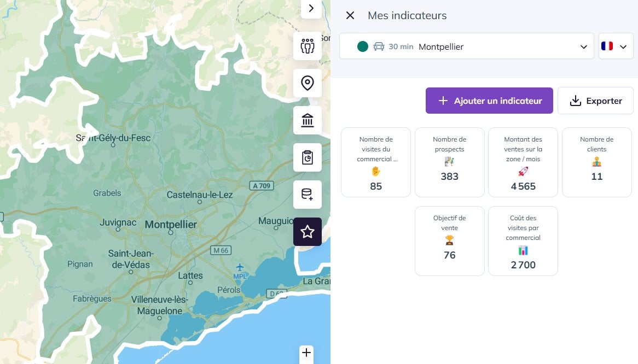Screen dimensions: 638x364
Task: Open the demographics panel icon
Action: (x=308, y=46)
